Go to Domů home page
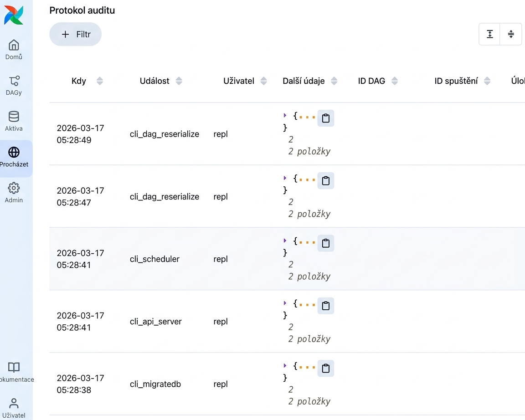The width and height of the screenshot is (525, 420). [x=14, y=50]
